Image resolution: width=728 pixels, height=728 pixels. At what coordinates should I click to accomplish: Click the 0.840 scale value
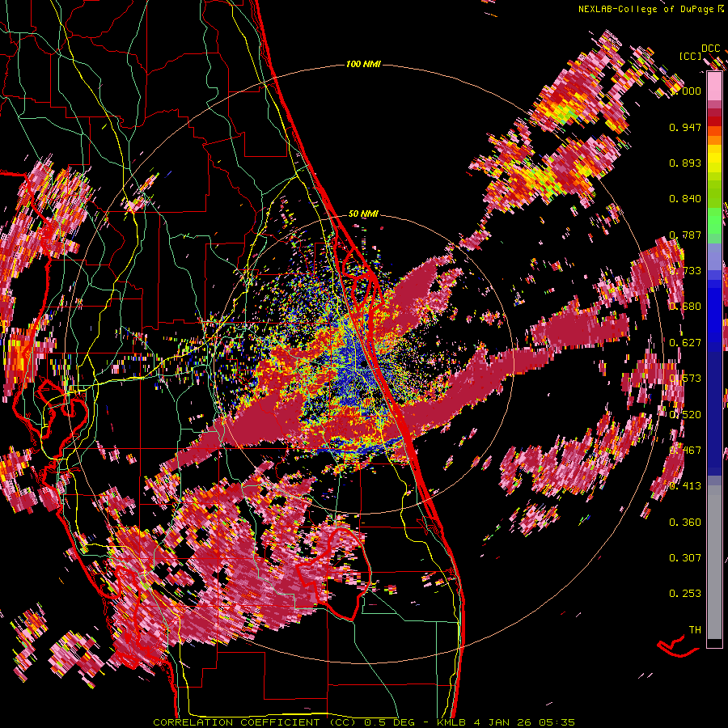click(685, 199)
